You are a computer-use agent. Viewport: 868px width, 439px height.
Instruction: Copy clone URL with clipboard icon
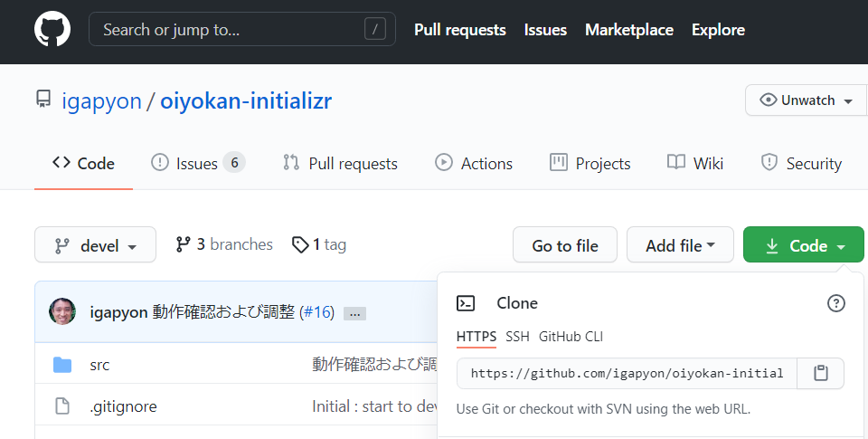tap(821, 374)
